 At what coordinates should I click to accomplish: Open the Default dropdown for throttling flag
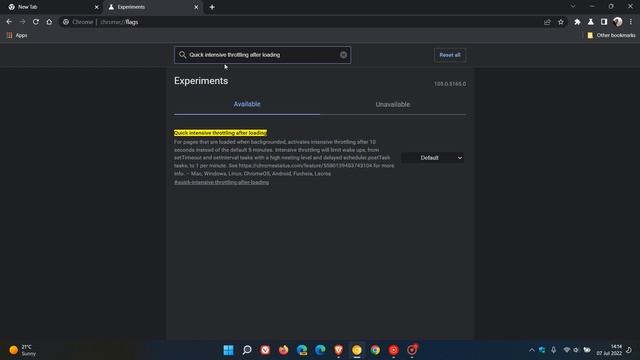tap(433, 158)
